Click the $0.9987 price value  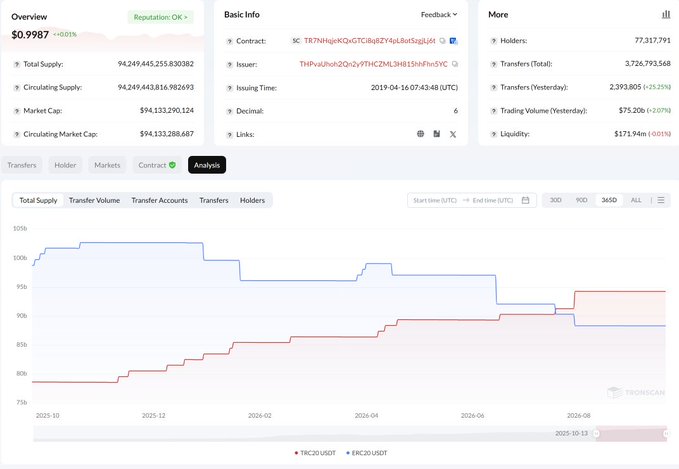pos(30,35)
